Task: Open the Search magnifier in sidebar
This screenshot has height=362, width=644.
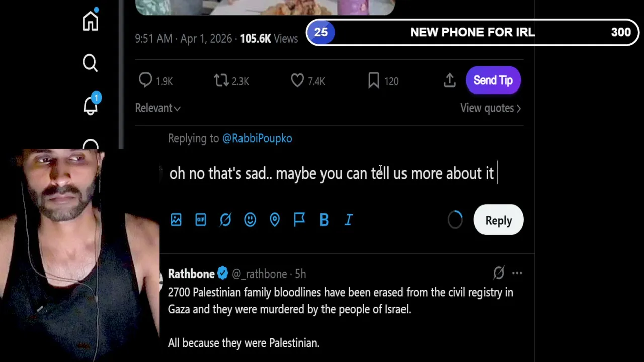Action: [x=90, y=63]
